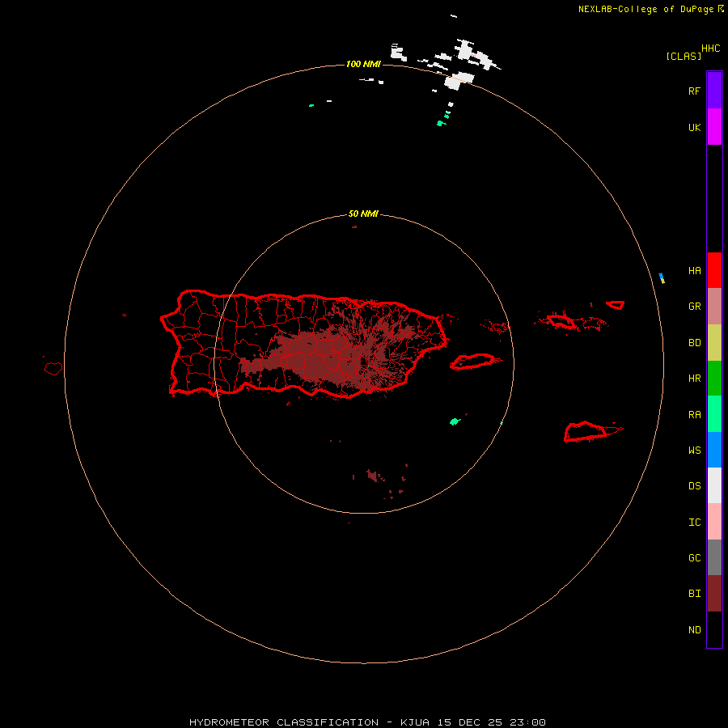Screen dimensions: 728x728
Task: Click the Mona Island outline at far left
Action: (53, 369)
